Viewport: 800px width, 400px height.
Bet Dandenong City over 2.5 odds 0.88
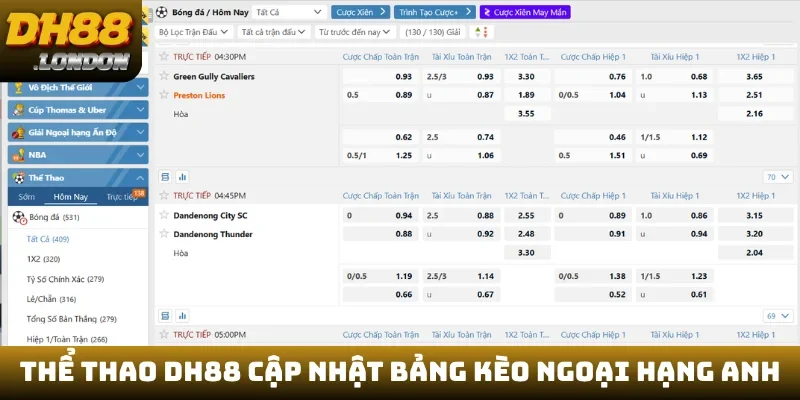click(x=461, y=215)
